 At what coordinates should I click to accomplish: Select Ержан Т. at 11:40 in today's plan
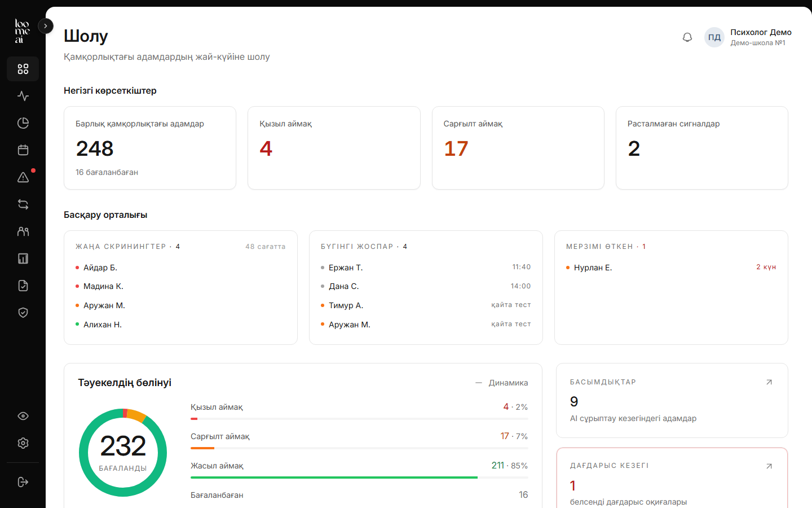[426, 268]
